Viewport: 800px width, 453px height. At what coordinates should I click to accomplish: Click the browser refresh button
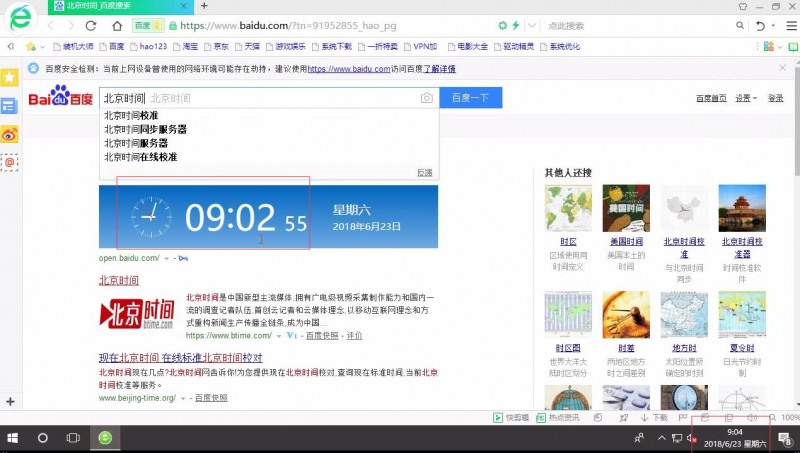coord(91,26)
